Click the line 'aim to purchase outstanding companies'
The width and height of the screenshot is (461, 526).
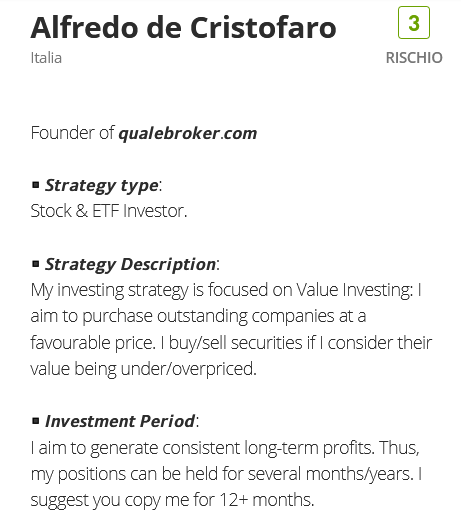(x=198, y=316)
